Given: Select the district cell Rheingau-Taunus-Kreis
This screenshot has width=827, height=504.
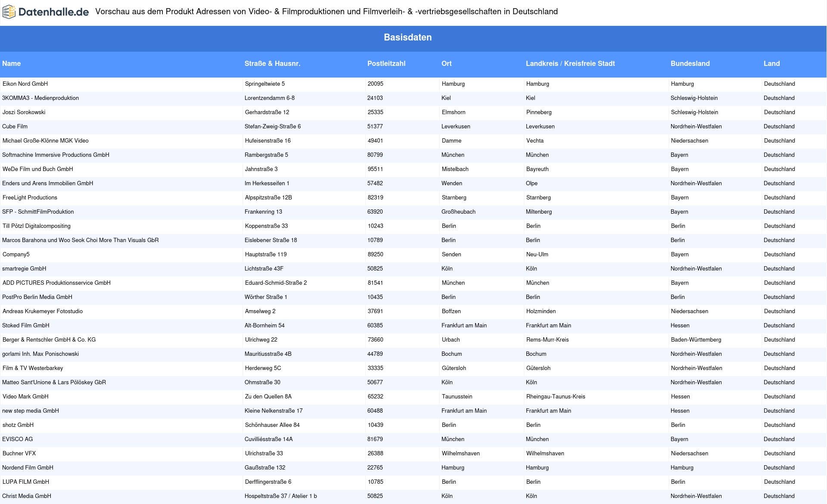Looking at the screenshot, I should (555, 397).
